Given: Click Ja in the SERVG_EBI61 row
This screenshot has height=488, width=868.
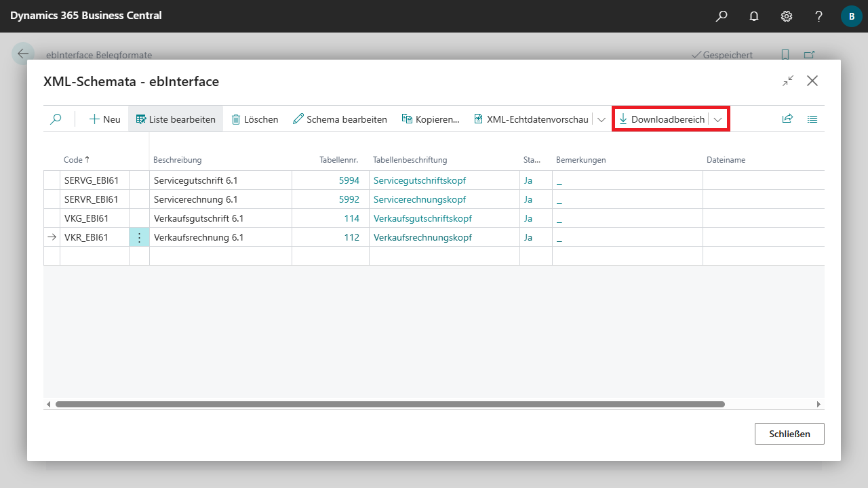Looking at the screenshot, I should pos(528,180).
